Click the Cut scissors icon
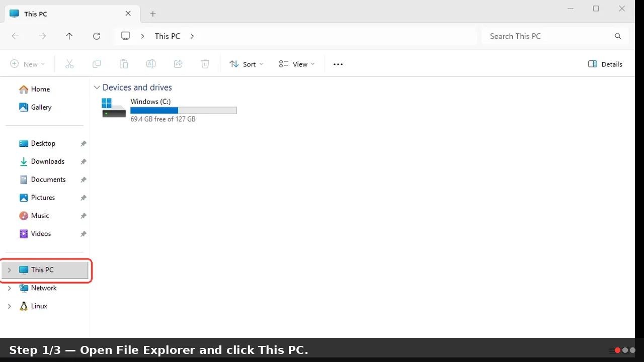The width and height of the screenshot is (644, 362). (69, 64)
